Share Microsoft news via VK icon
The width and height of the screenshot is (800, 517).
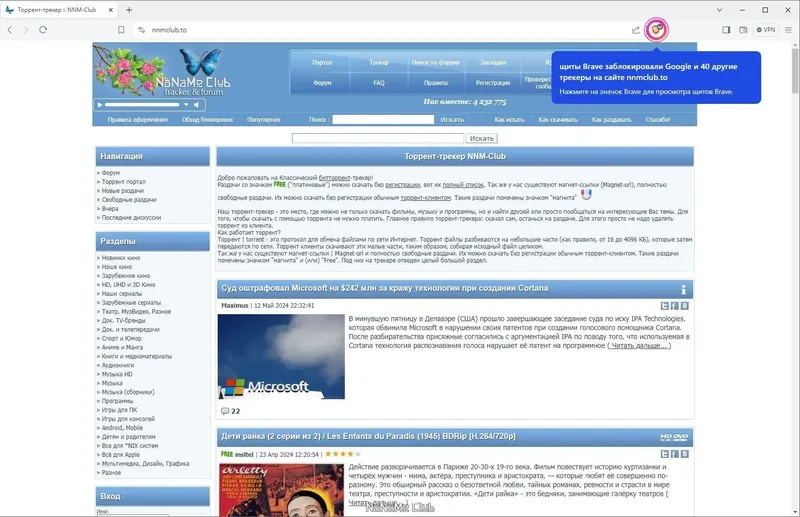(x=684, y=306)
